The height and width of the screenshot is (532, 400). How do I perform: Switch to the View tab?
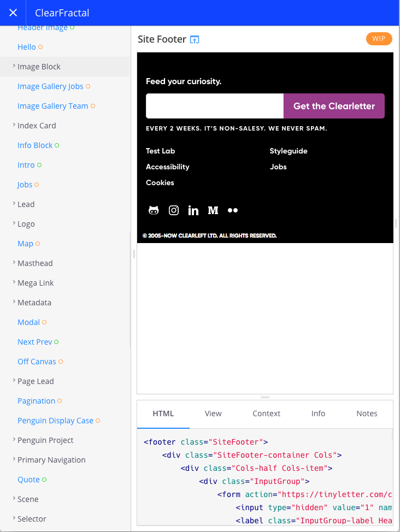pos(213,413)
